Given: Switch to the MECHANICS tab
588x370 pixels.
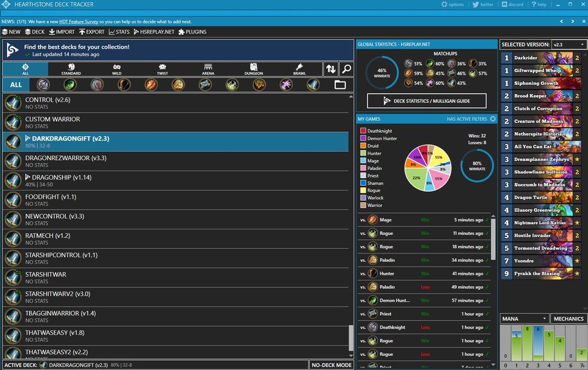Looking at the screenshot, I should 569,319.
